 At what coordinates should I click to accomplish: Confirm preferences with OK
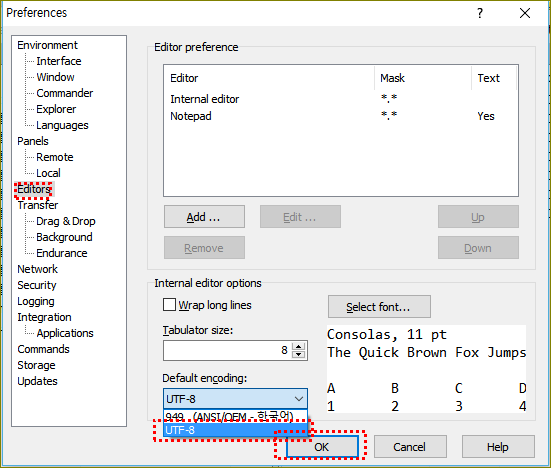pos(322,447)
